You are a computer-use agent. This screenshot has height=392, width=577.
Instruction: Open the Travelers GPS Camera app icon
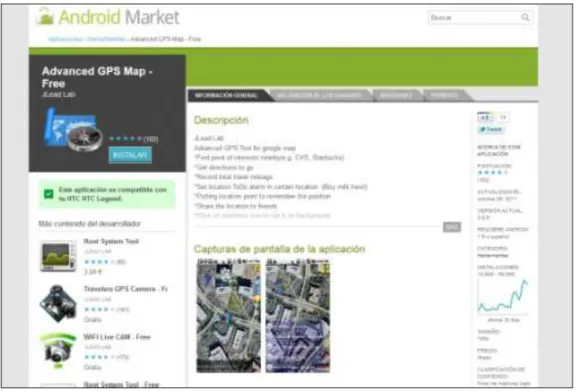coord(58,304)
